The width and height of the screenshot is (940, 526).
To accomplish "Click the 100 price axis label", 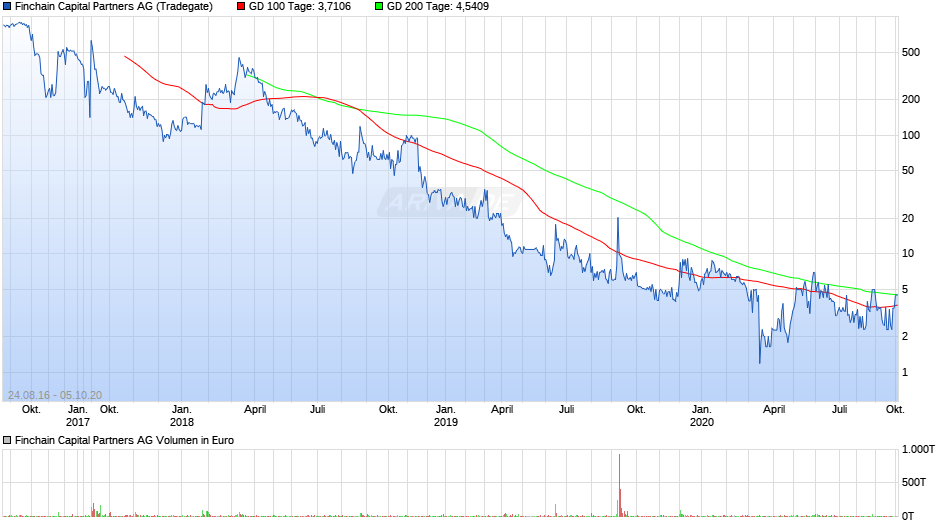I will 911,136.
